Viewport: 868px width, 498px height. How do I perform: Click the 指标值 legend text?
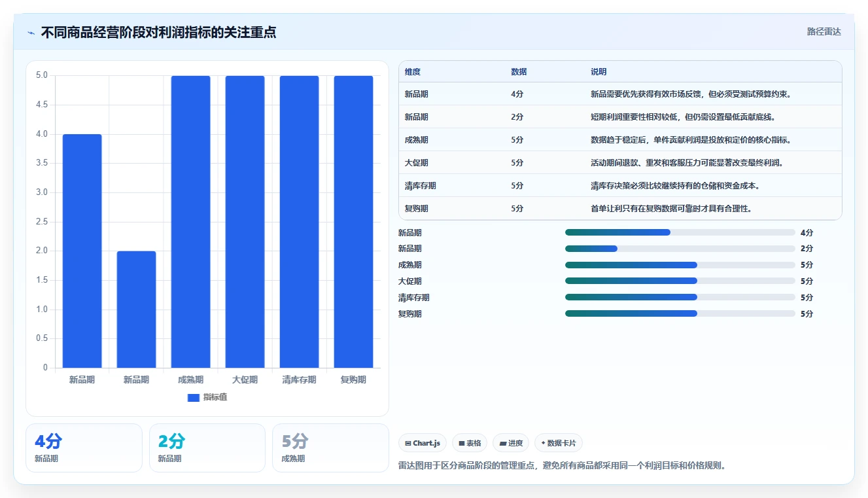[215, 397]
